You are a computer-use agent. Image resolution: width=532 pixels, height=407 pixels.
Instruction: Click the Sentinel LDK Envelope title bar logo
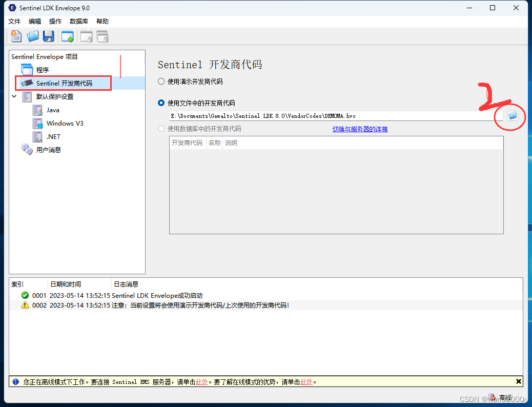coord(12,8)
